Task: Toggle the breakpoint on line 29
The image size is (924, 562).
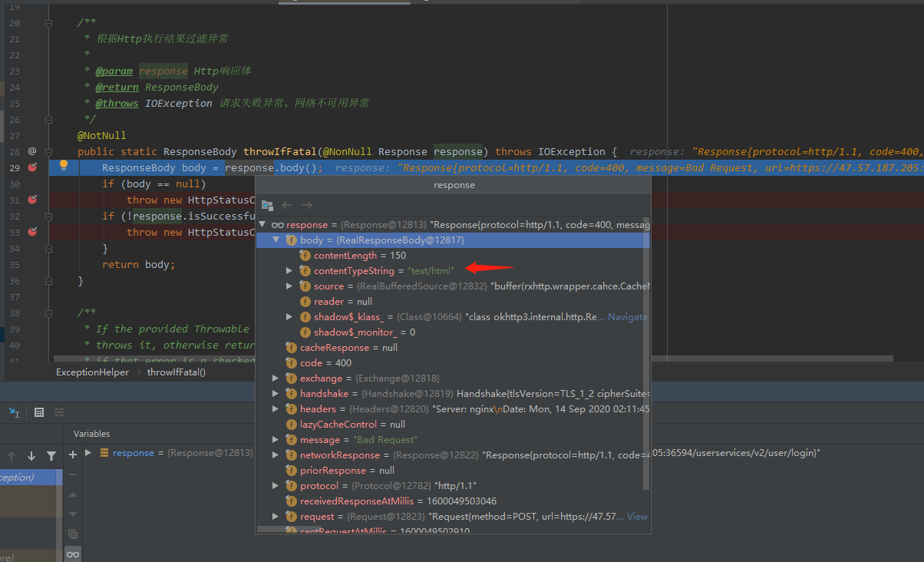Action: (32, 167)
